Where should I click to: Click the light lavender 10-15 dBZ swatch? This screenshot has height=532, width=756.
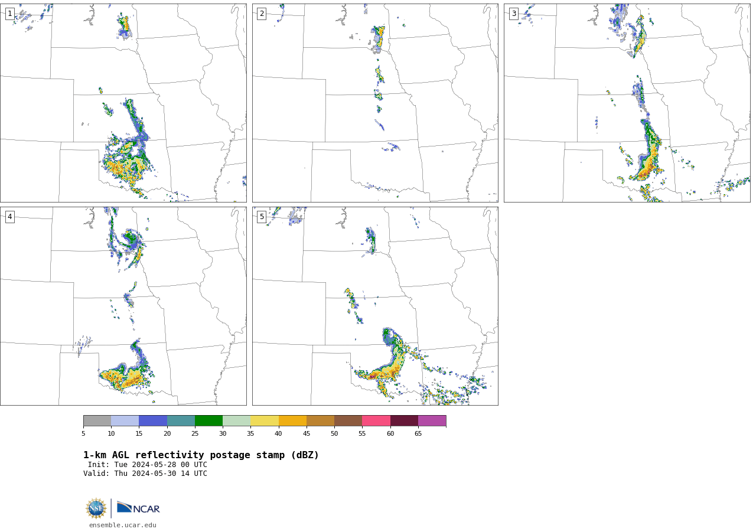pyautogui.click(x=125, y=421)
